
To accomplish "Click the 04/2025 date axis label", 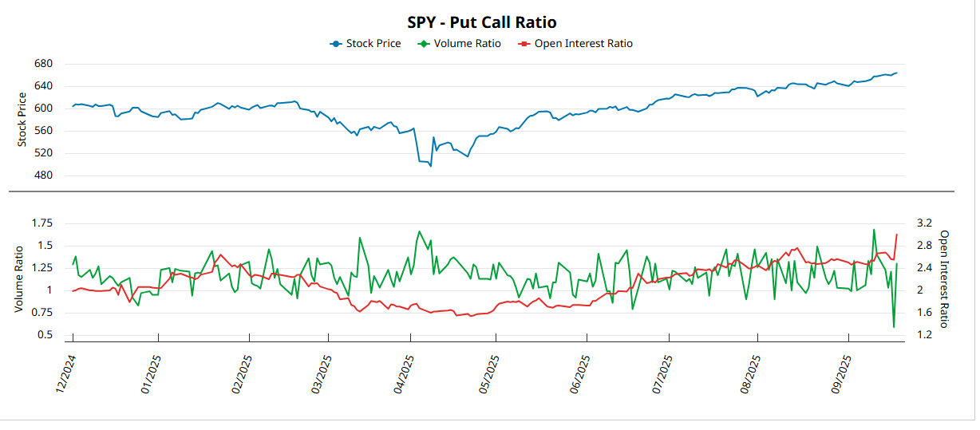I will (x=403, y=374).
